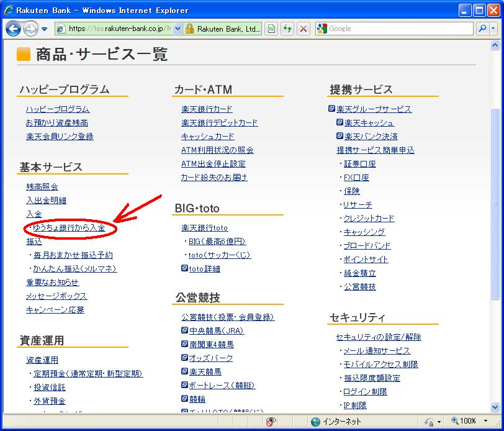
Task: Open the BIG(最高6億円) link
Action: coord(217,242)
